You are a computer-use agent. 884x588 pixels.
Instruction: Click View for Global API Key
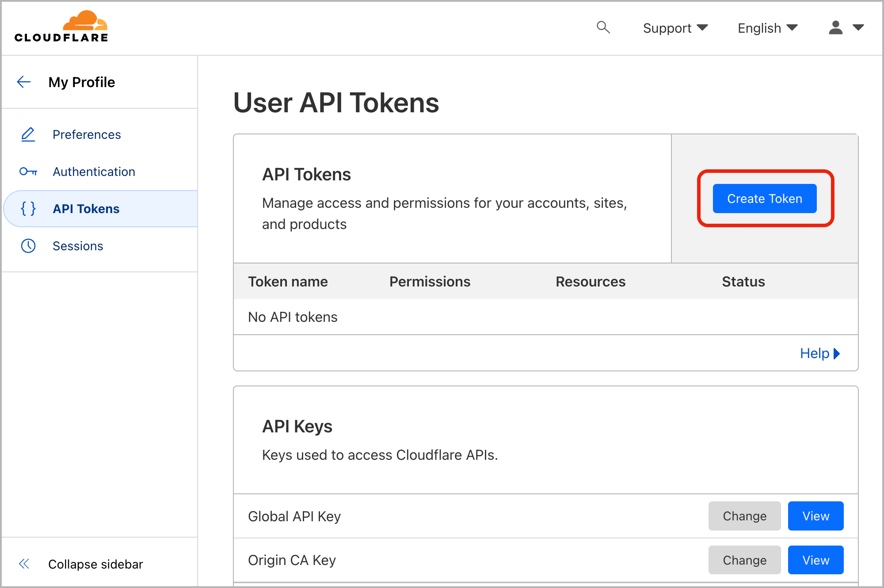pyautogui.click(x=815, y=516)
